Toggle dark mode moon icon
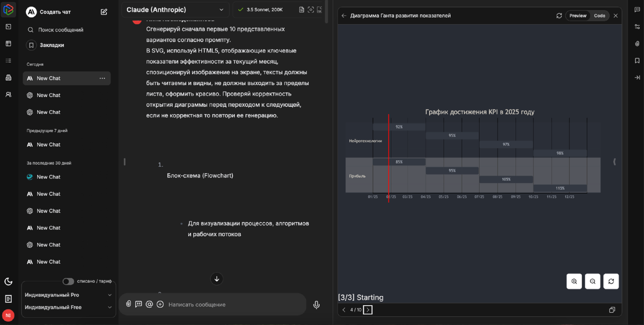The image size is (644, 325). [x=8, y=281]
